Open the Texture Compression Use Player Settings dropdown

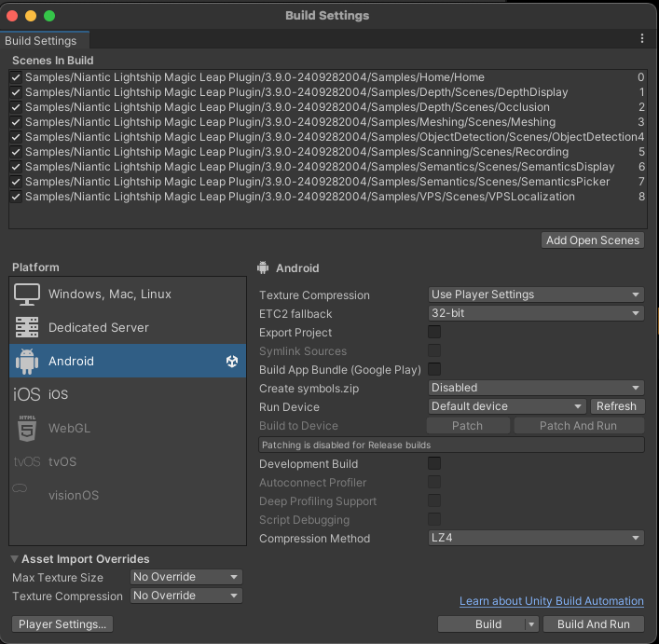(536, 295)
